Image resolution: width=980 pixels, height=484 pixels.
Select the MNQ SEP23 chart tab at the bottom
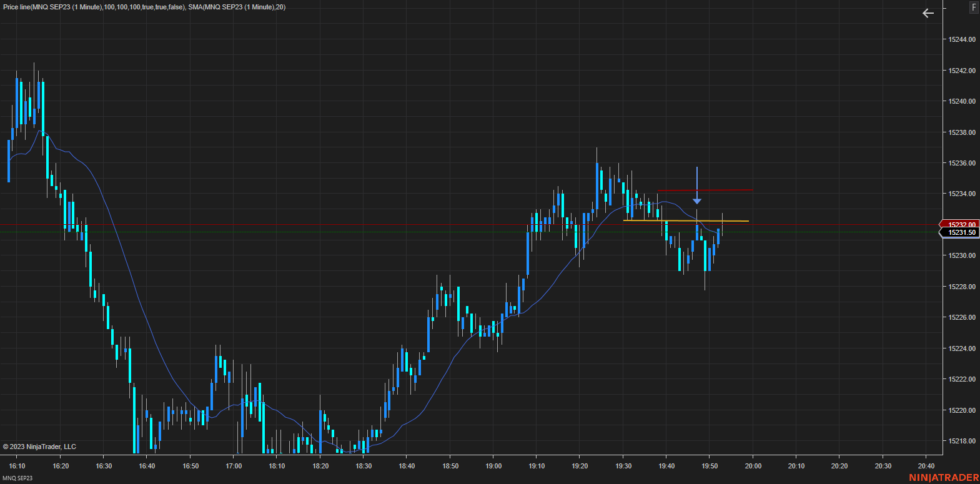tap(17, 478)
